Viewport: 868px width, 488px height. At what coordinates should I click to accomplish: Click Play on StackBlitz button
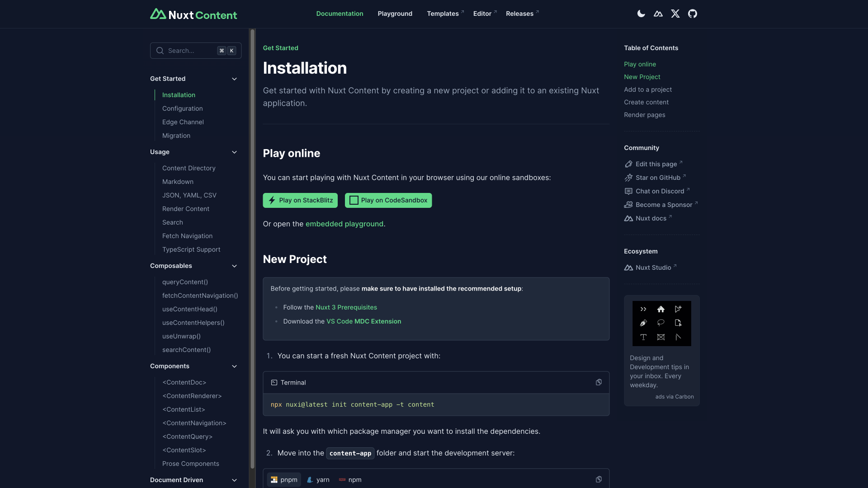(x=300, y=200)
